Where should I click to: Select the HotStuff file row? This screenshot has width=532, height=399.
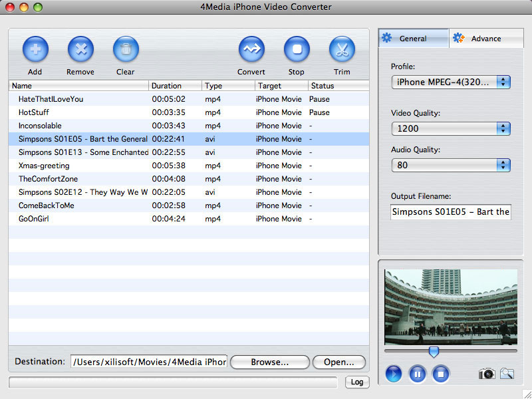point(189,112)
